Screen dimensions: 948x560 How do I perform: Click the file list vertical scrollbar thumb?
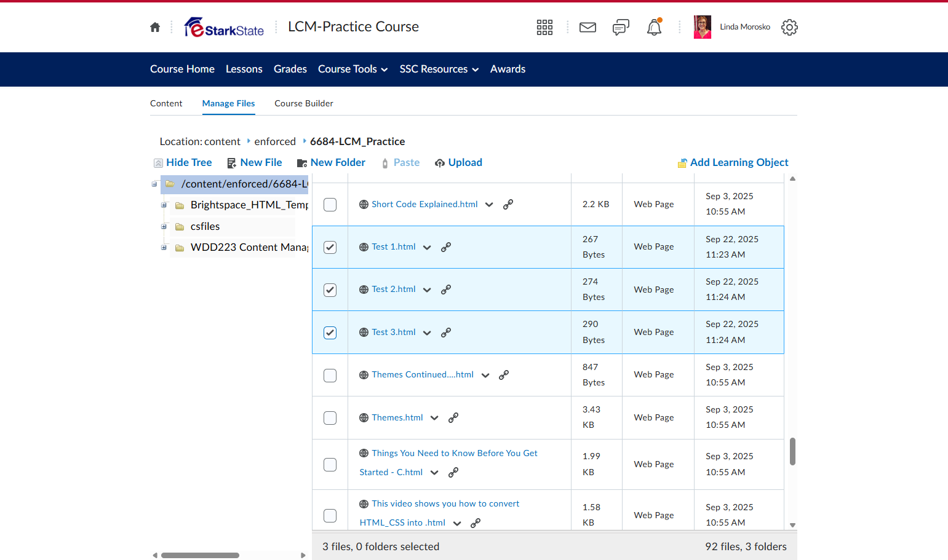coord(792,451)
